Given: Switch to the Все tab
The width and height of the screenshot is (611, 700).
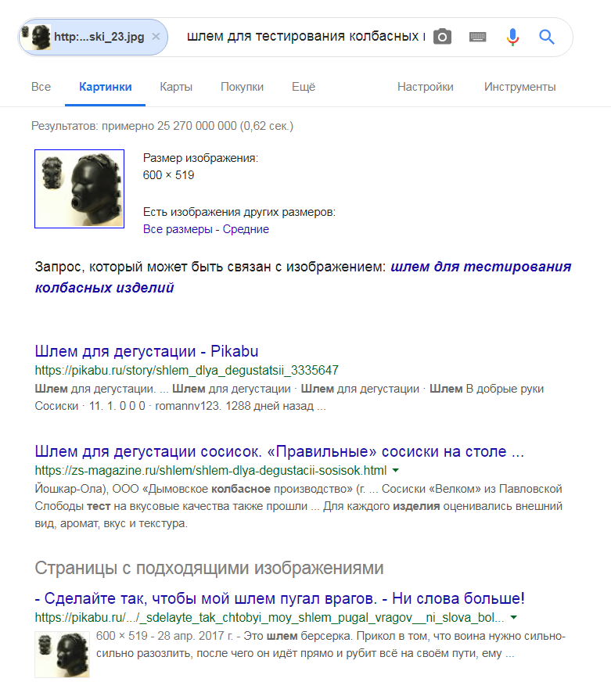Looking at the screenshot, I should click(x=41, y=87).
